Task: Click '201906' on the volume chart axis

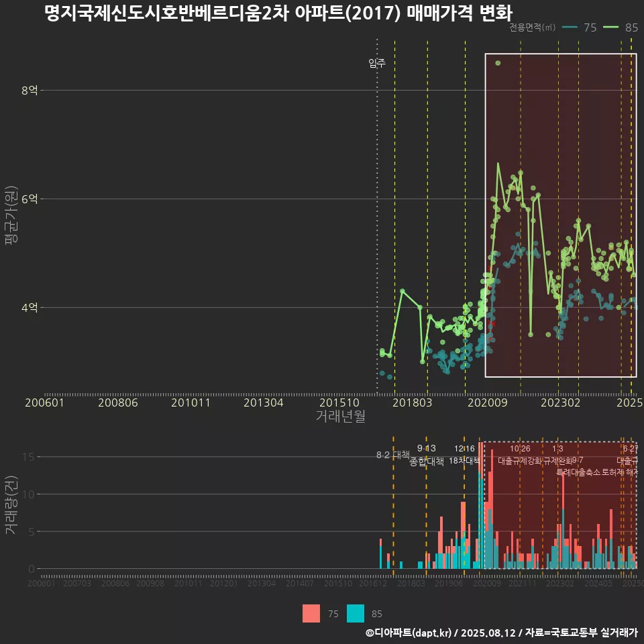Action: click(449, 583)
